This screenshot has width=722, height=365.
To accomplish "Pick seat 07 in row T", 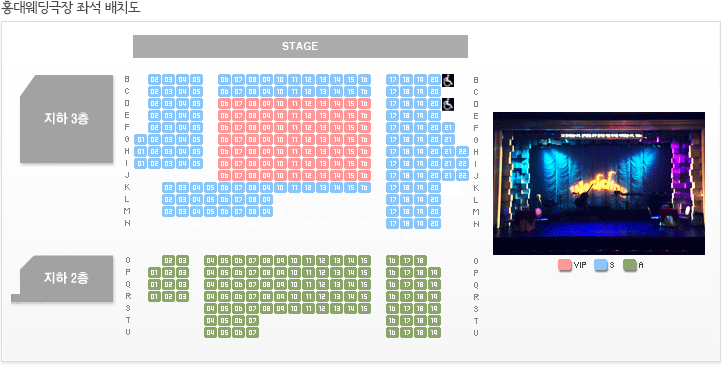I will click(252, 320).
